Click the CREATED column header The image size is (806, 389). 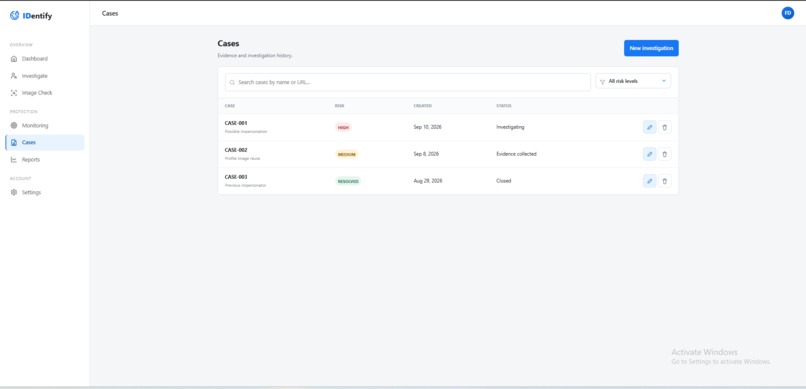[423, 106]
